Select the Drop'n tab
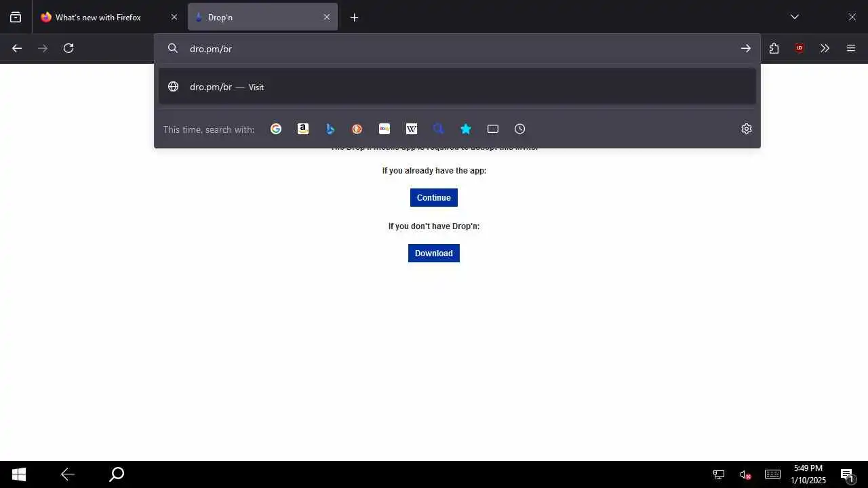This screenshot has width=868, height=488. [262, 18]
